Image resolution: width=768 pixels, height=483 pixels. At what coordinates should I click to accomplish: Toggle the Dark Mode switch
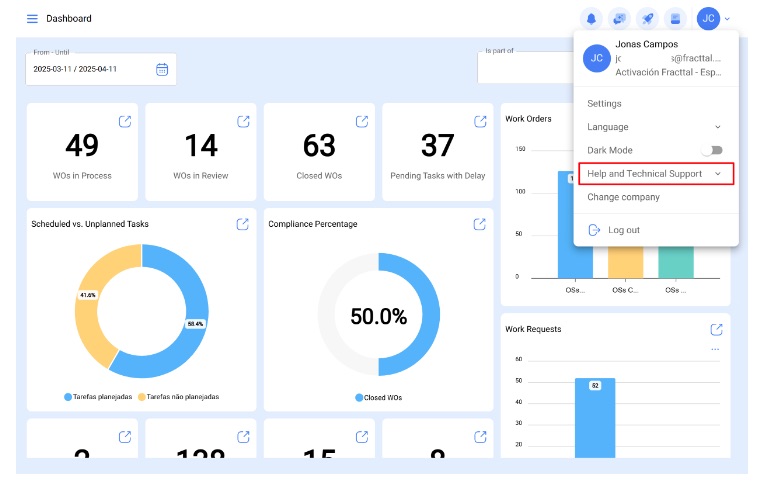[x=711, y=150]
